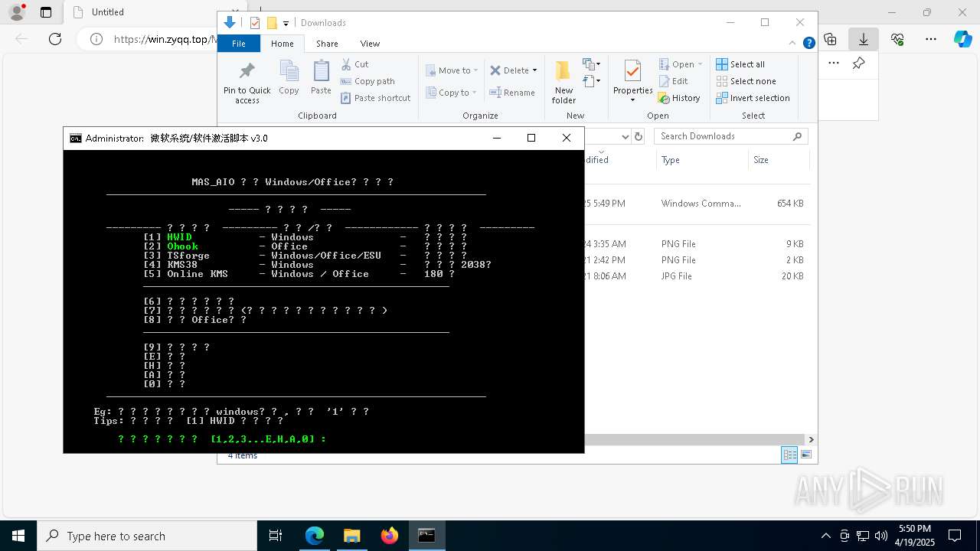Open Customize Quick Access Toolbar dropdown
The image size is (980, 551).
pos(286,23)
